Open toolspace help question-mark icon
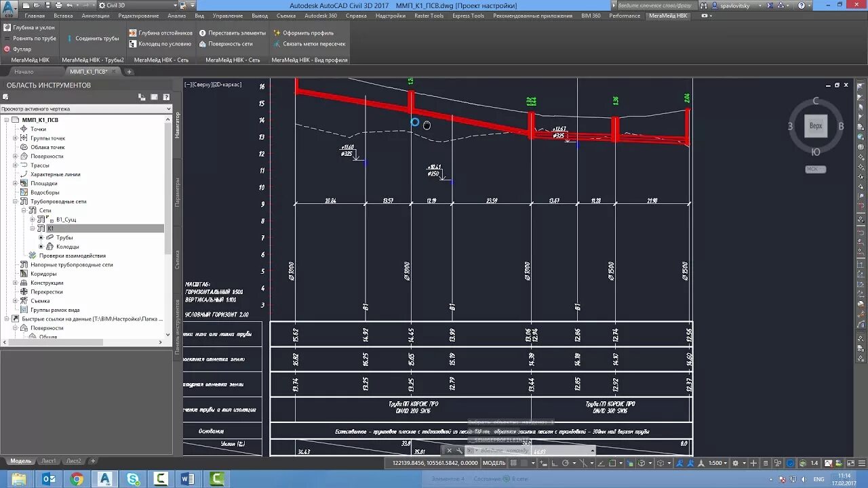 (x=165, y=97)
